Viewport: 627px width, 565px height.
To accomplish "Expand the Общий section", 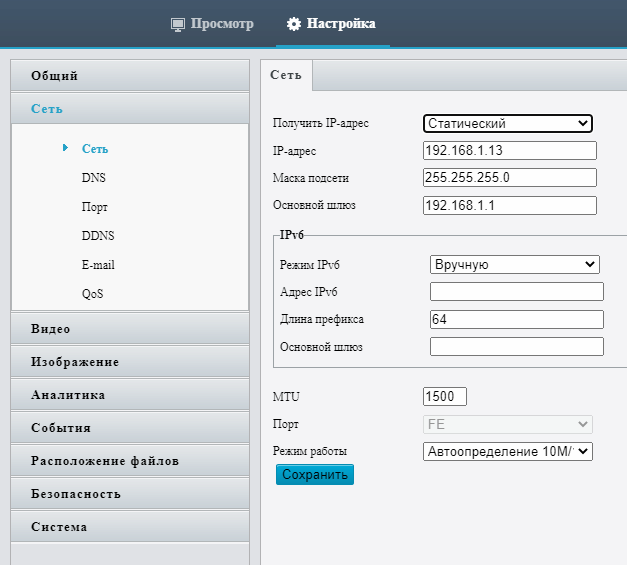I will [130, 76].
